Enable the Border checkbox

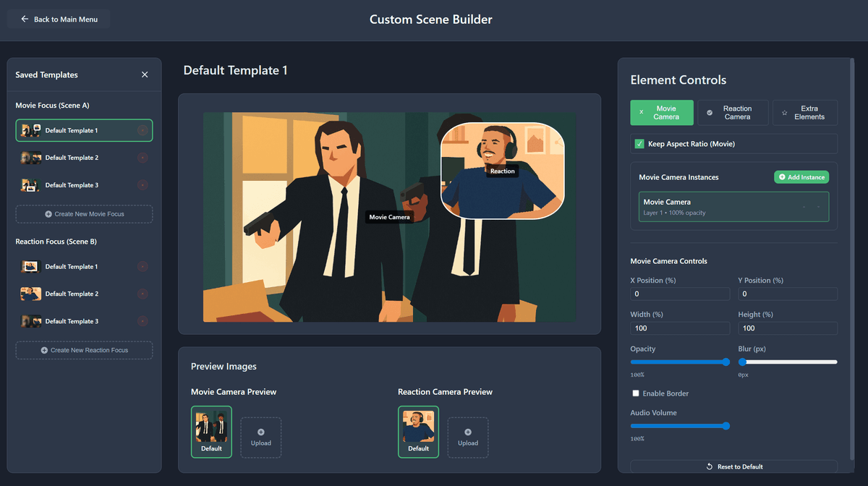point(636,393)
